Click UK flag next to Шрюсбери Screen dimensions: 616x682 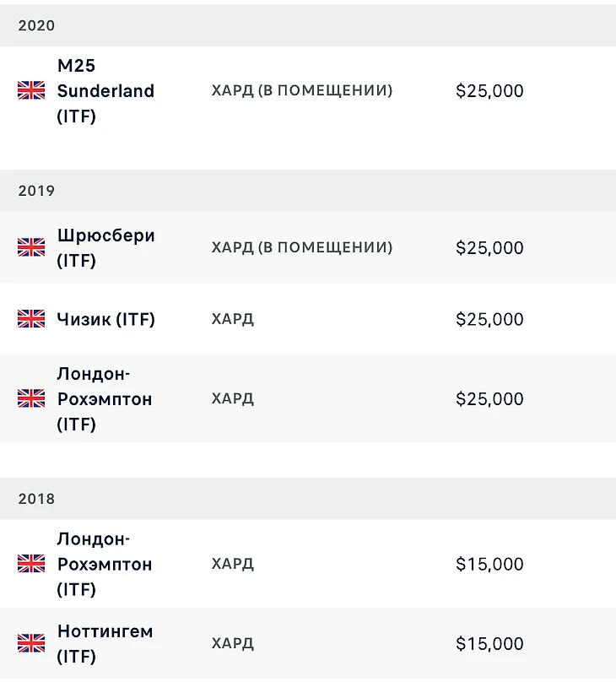click(x=31, y=247)
